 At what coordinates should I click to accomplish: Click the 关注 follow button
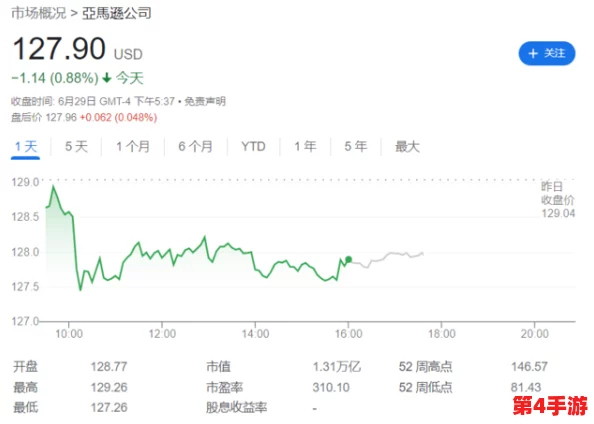coord(547,53)
